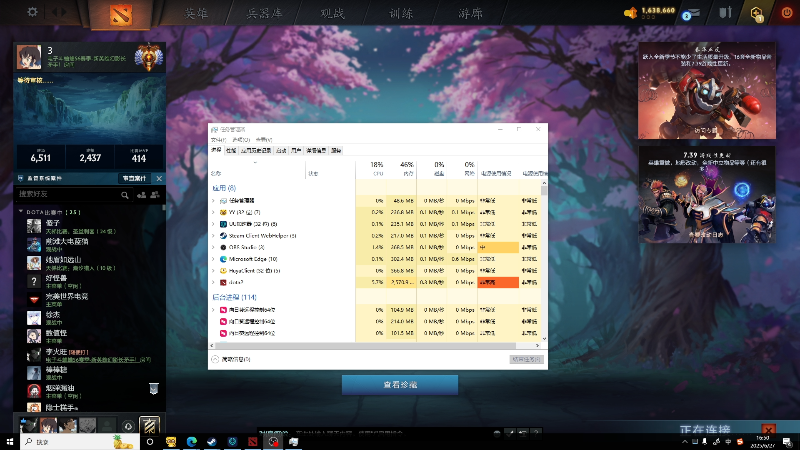Expand the OBS Studio process group
Viewport: 800px width, 450px height.
pyautogui.click(x=213, y=247)
